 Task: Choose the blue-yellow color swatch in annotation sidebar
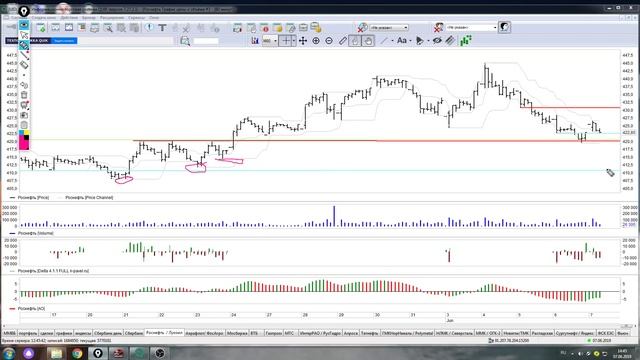24,133
